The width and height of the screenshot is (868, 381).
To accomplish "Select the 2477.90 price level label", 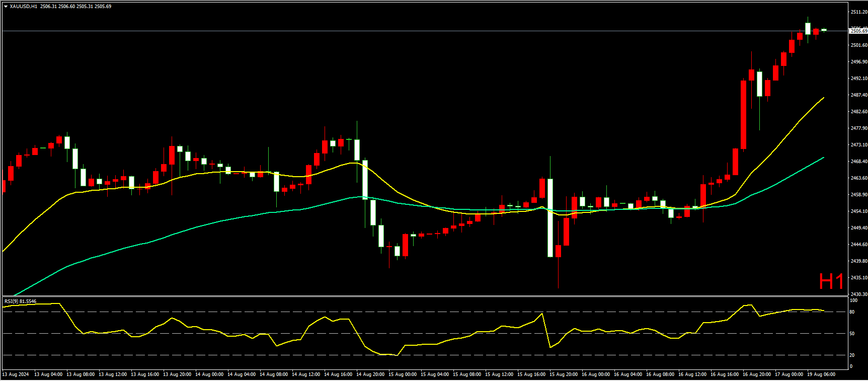I will click(x=859, y=128).
